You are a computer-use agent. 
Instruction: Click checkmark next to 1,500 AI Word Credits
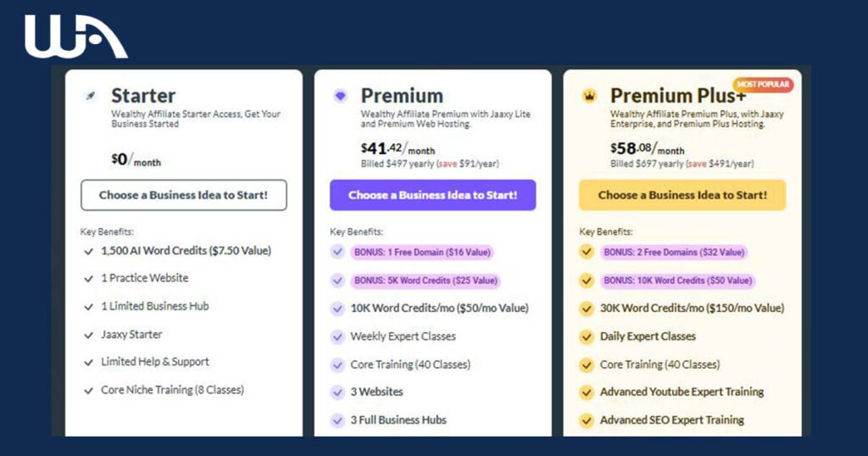point(88,251)
